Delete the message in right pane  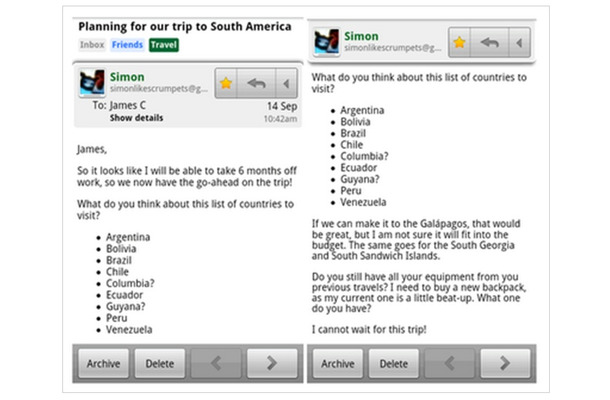pyautogui.click(x=394, y=363)
